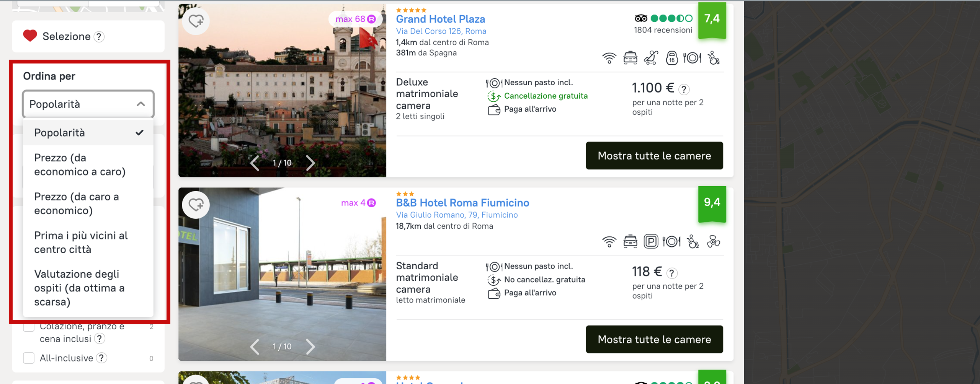The width and height of the screenshot is (980, 384).
Task: Show previous photo of B&B Hotel Fiumicino
Action: click(255, 347)
